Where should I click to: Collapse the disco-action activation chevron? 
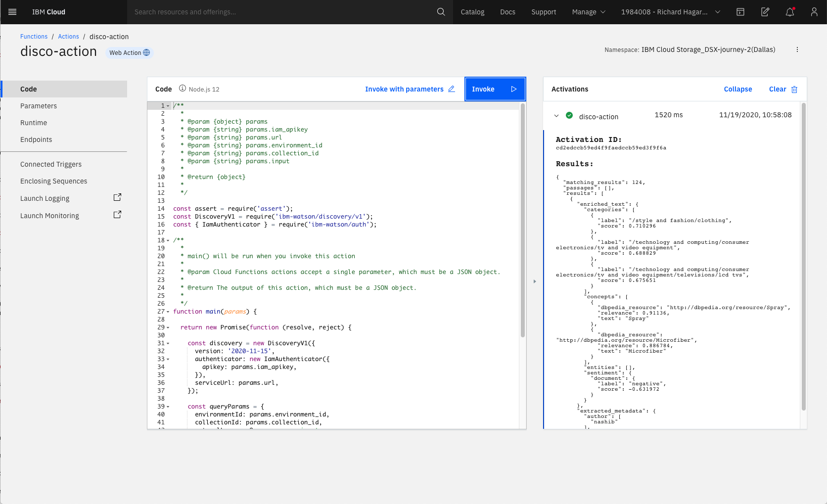pos(556,116)
